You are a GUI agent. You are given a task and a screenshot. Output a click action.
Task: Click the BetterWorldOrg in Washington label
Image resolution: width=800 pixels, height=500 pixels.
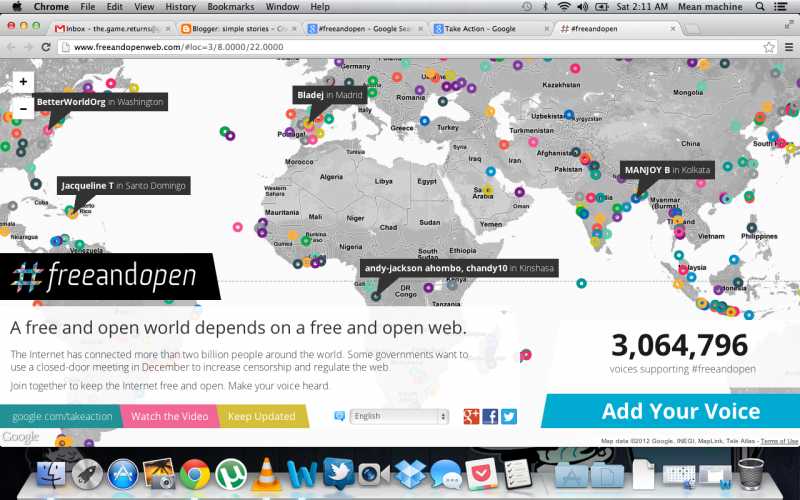click(100, 102)
